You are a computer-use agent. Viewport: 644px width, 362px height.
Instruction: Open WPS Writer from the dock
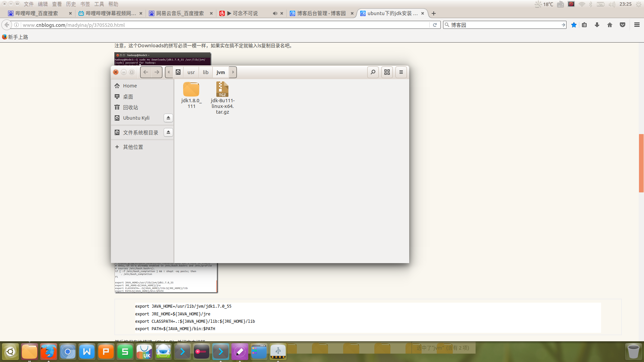(87, 352)
